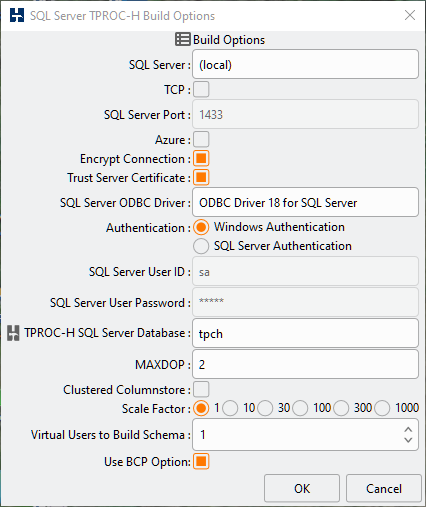Screen dimensions: 426x507
Task: Toggle Encrypt Connection checkbox
Action: point(201,158)
